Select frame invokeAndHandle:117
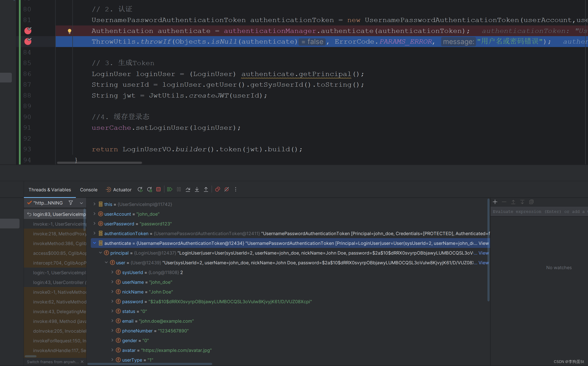Viewport: 588px width, 366px height. (55, 350)
